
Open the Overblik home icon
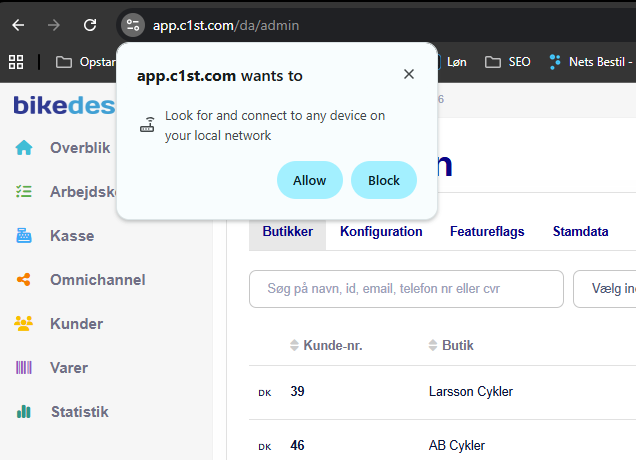[x=24, y=148]
